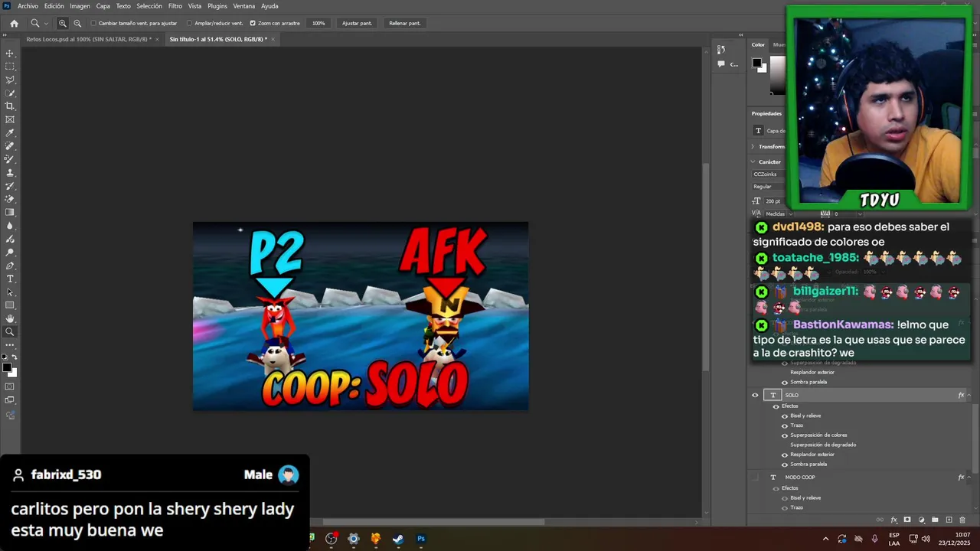Open the Archivo menu
The width and height of the screenshot is (980, 551).
[28, 6]
